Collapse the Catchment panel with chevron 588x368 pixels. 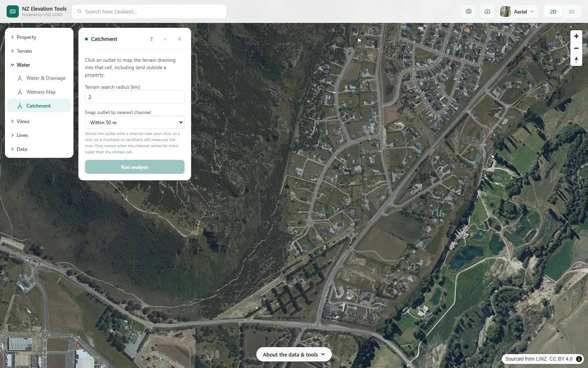[165, 39]
